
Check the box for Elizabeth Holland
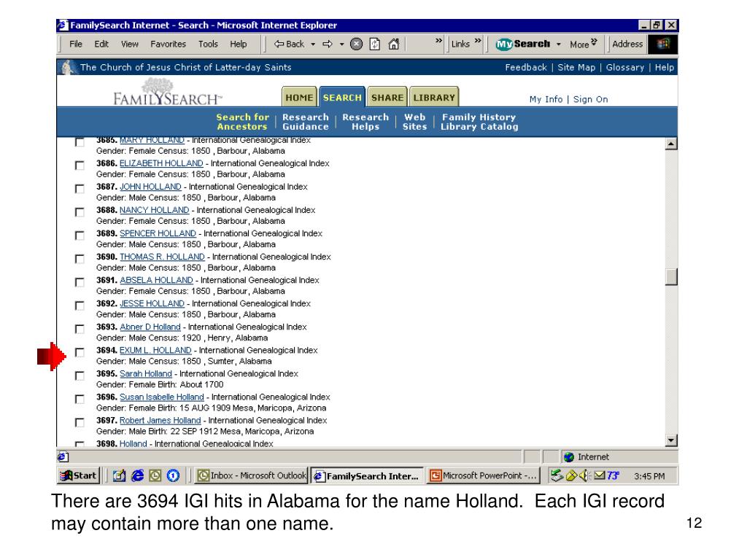pos(80,166)
